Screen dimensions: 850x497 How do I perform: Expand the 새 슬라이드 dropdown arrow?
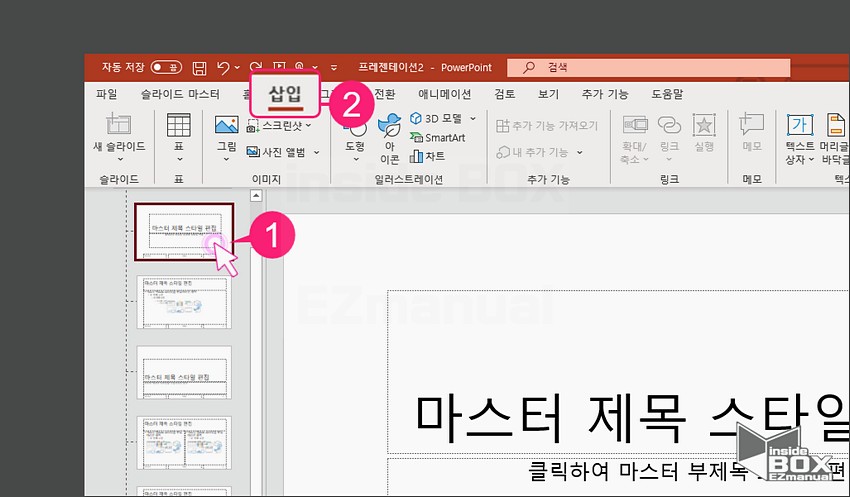pos(120,159)
